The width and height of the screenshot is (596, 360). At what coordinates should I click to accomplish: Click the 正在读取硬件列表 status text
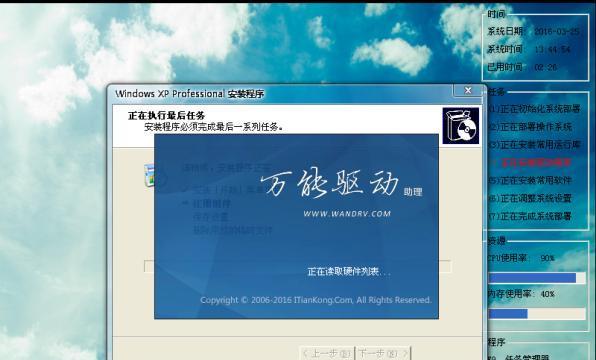pos(349,271)
